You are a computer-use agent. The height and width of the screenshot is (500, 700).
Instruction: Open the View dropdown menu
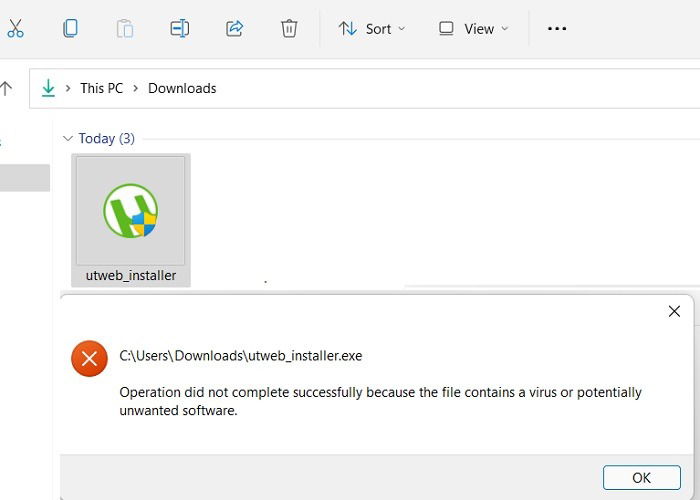473,29
